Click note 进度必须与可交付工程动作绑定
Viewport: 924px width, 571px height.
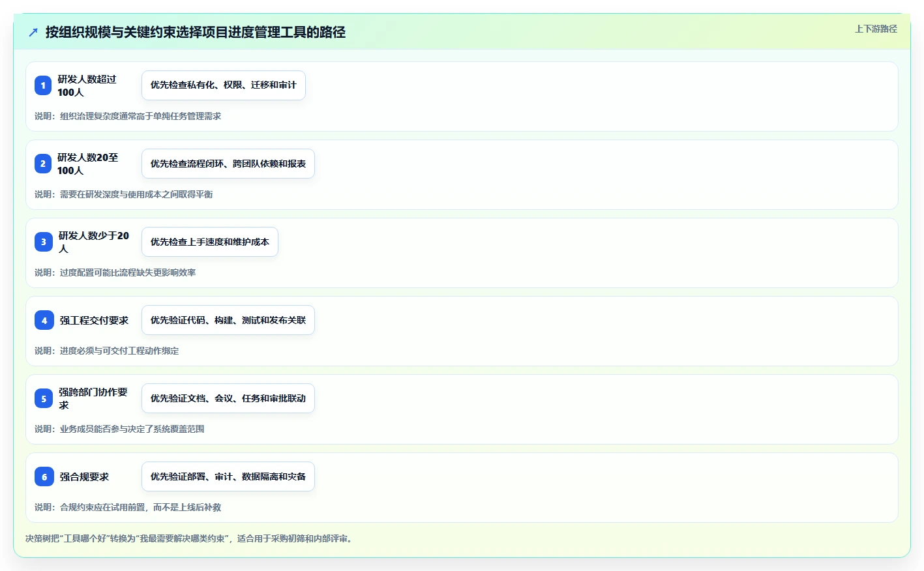coord(107,351)
